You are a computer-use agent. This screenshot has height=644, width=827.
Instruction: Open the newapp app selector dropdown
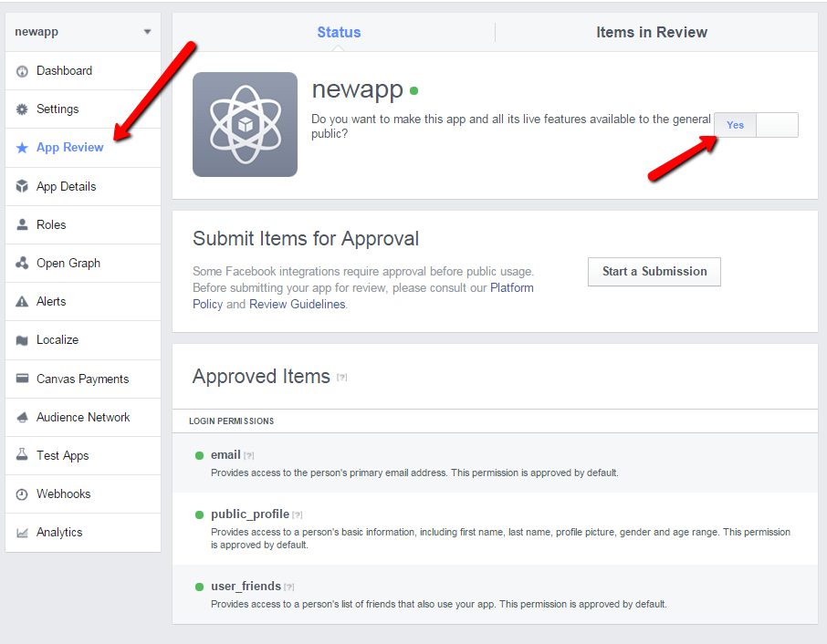click(x=83, y=32)
